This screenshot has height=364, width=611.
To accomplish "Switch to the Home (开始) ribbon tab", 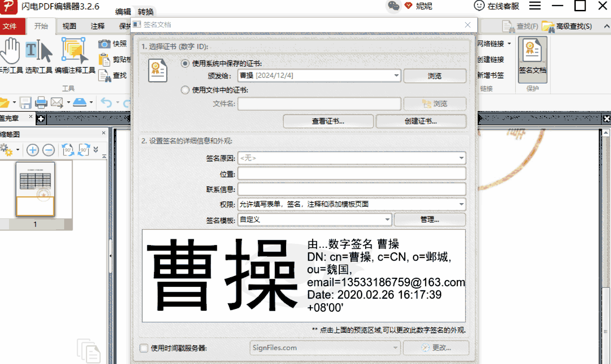I will (x=41, y=26).
